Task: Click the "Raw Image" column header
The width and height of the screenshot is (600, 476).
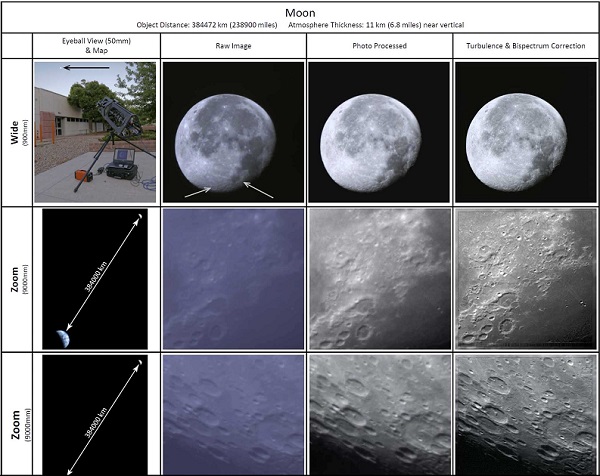Action: 231,46
